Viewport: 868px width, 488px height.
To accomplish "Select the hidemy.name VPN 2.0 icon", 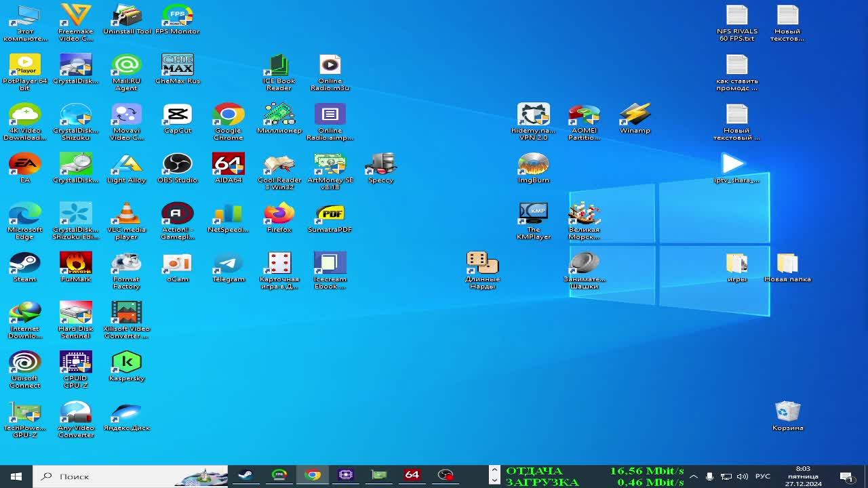I will pyautogui.click(x=534, y=122).
